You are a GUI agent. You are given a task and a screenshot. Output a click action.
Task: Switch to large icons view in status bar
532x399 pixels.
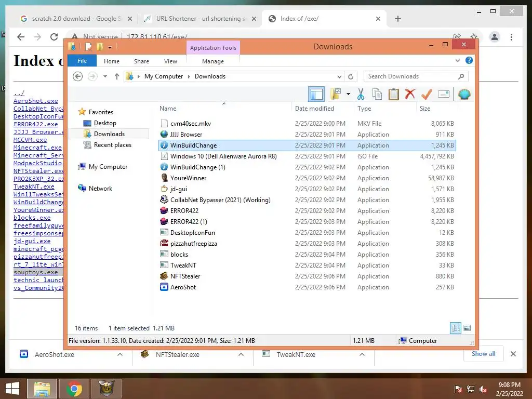(467, 328)
